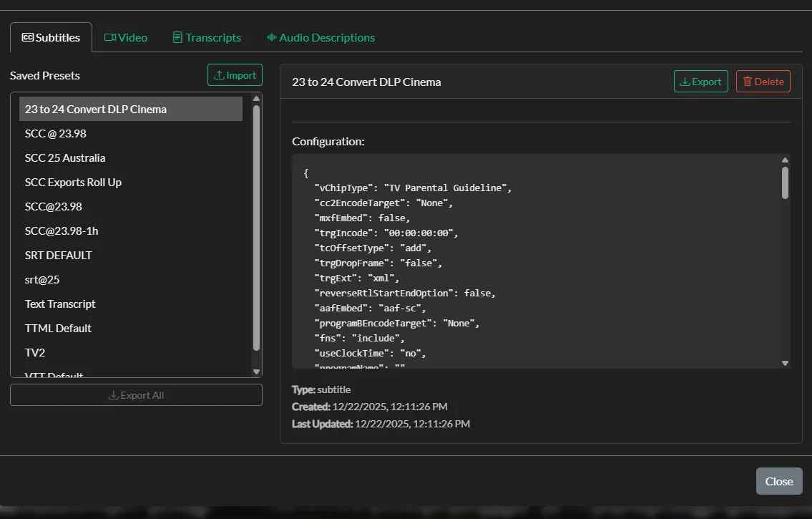Click the upload icon in Import button
Screen dimensions: 812x519
tap(219, 75)
